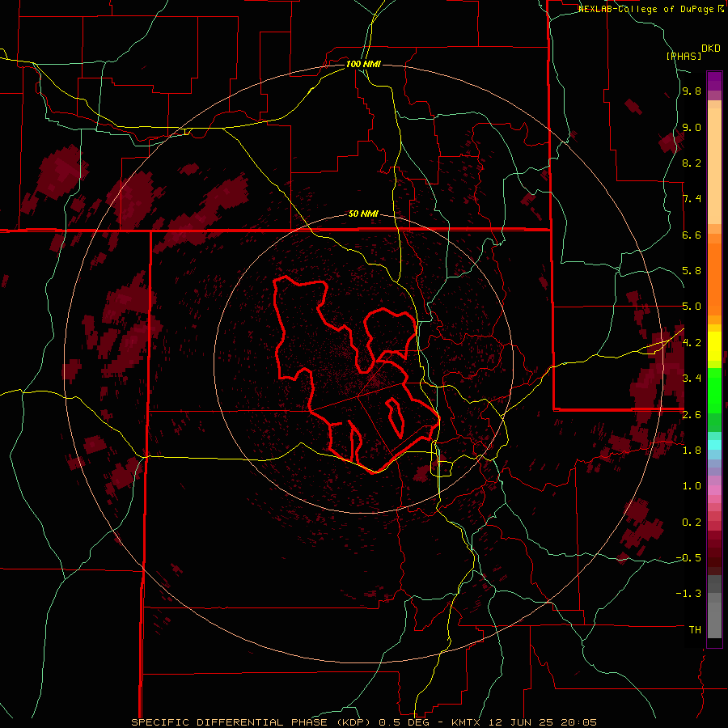Click the 1.0 scale value
The height and width of the screenshot is (728, 728).
(x=692, y=486)
